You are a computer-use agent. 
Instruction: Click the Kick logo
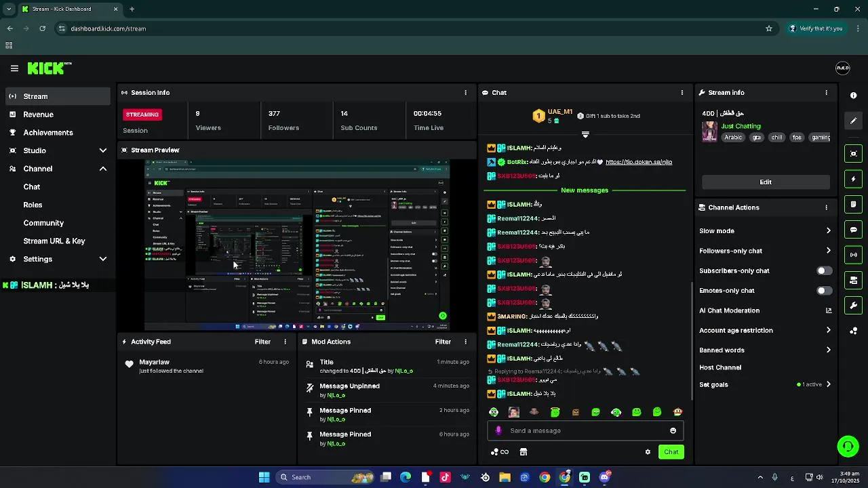point(50,68)
